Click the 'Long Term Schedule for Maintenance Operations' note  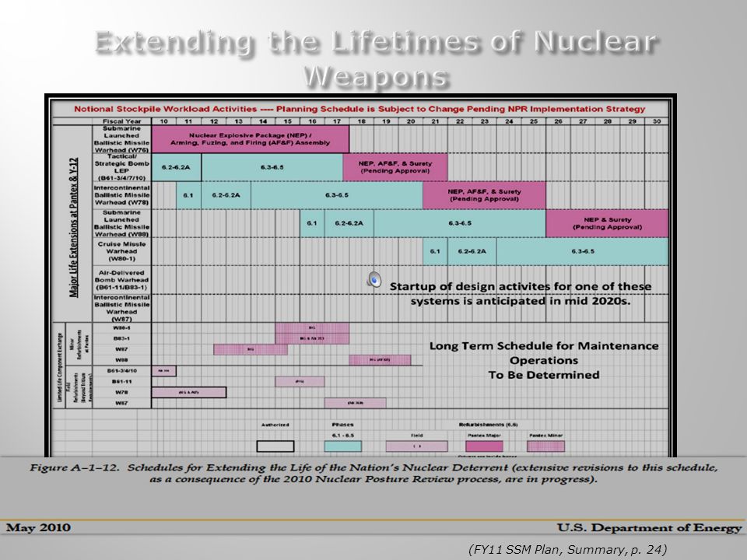(x=544, y=360)
